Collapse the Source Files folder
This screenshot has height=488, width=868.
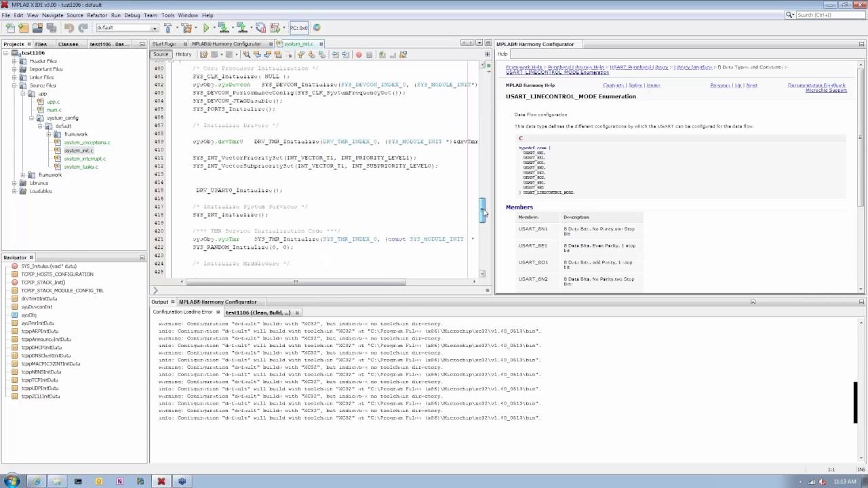14,85
